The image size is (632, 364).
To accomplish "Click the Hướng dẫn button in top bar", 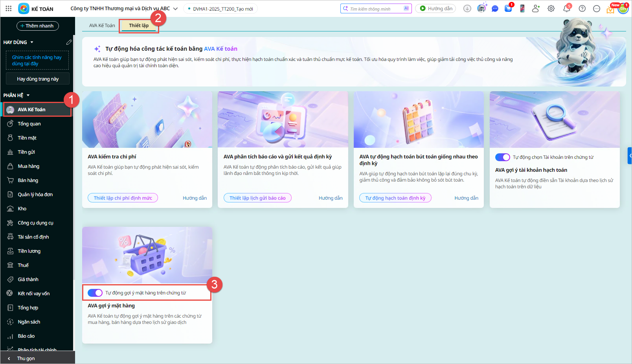I will 435,9.
